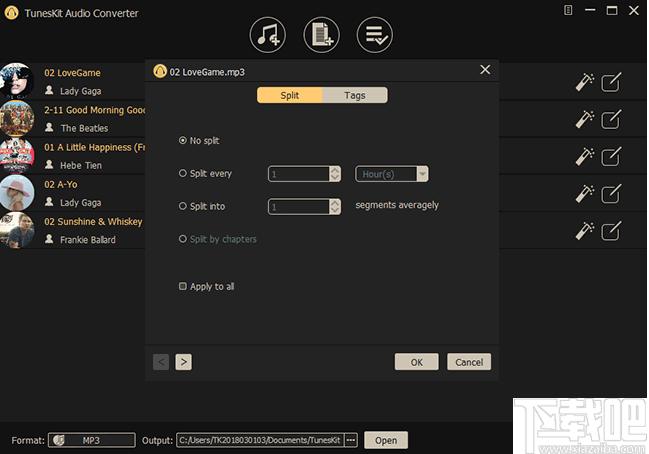Open edit icon for 02 A-Yo row

pos(611,194)
